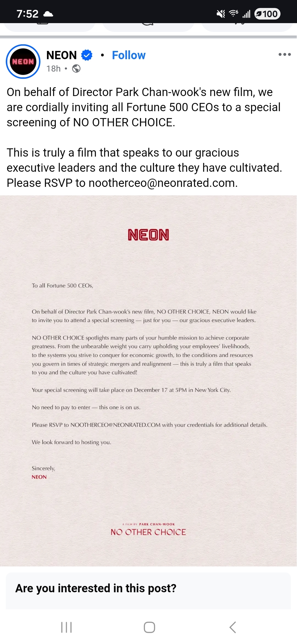
Task: Tap the globe public audience icon
Action: pos(76,69)
